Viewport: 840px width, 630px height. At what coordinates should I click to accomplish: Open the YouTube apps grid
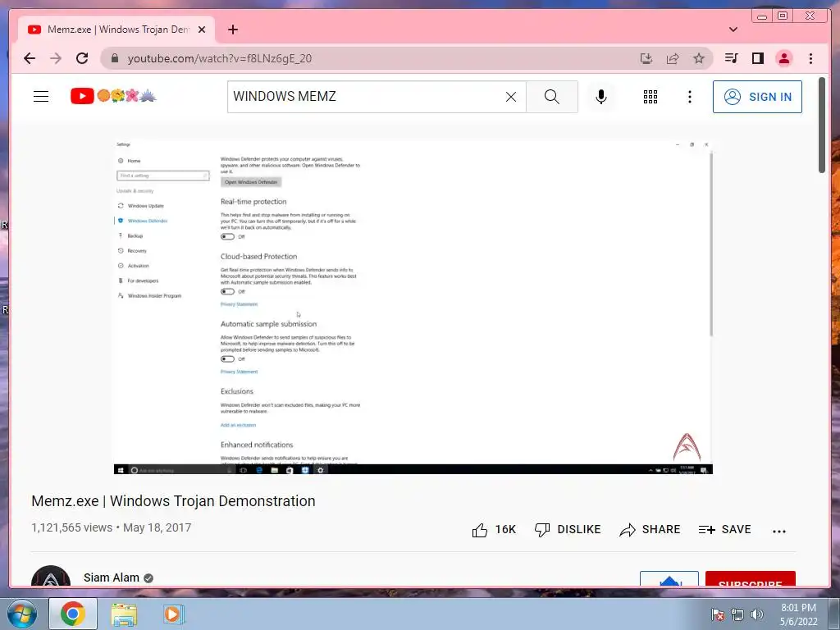pos(651,97)
